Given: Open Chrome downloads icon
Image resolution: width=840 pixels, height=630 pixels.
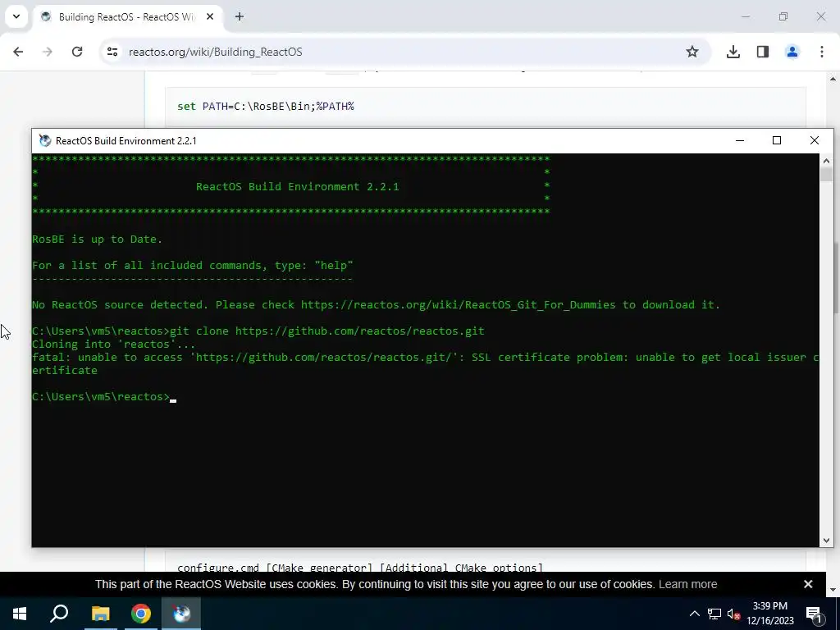Looking at the screenshot, I should tap(733, 52).
